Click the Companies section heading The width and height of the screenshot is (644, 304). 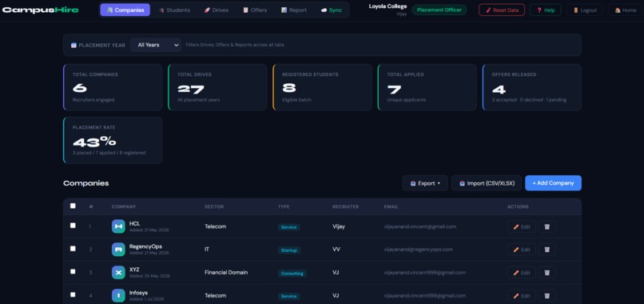tap(85, 183)
